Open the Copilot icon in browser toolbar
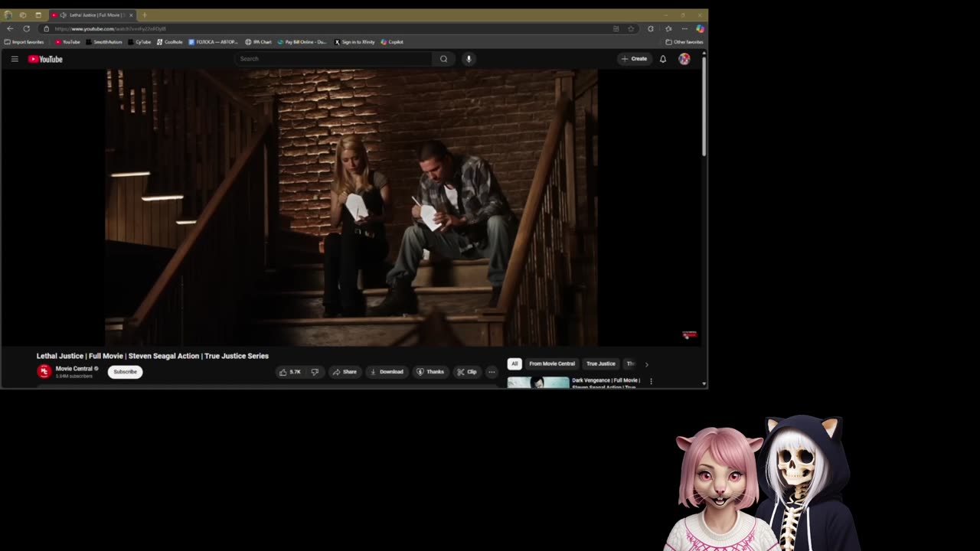 pyautogui.click(x=700, y=28)
